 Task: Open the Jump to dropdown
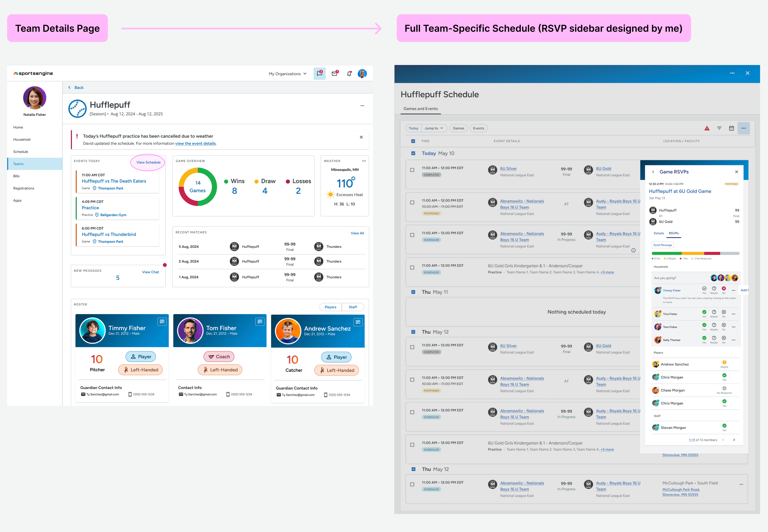coord(434,128)
